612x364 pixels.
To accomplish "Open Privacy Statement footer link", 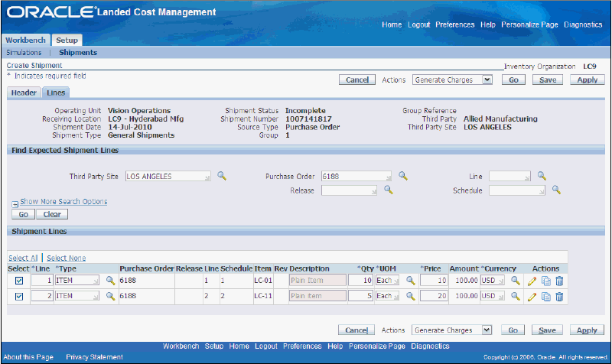I will point(94,357).
